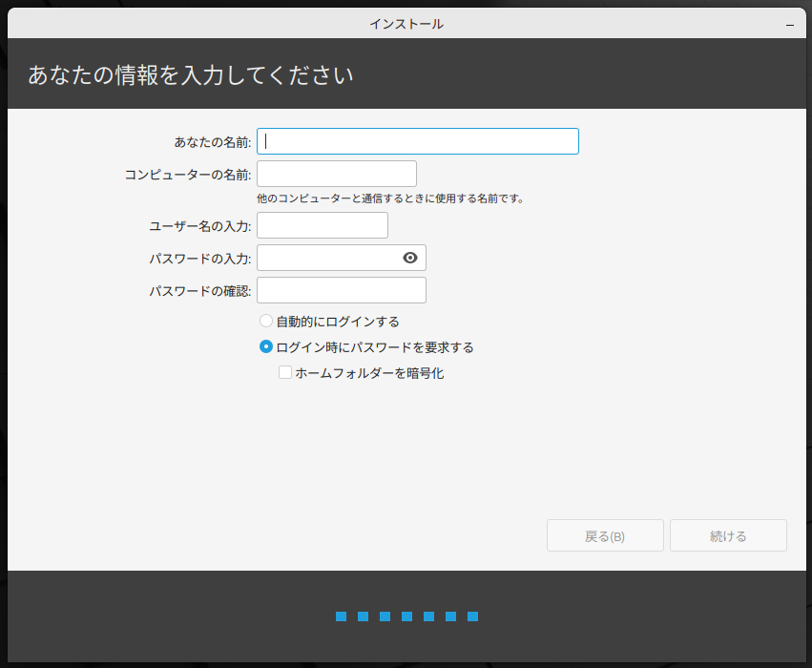The image size is (812, 668).
Task: Toggle the password visibility eye icon
Action: pos(410,258)
